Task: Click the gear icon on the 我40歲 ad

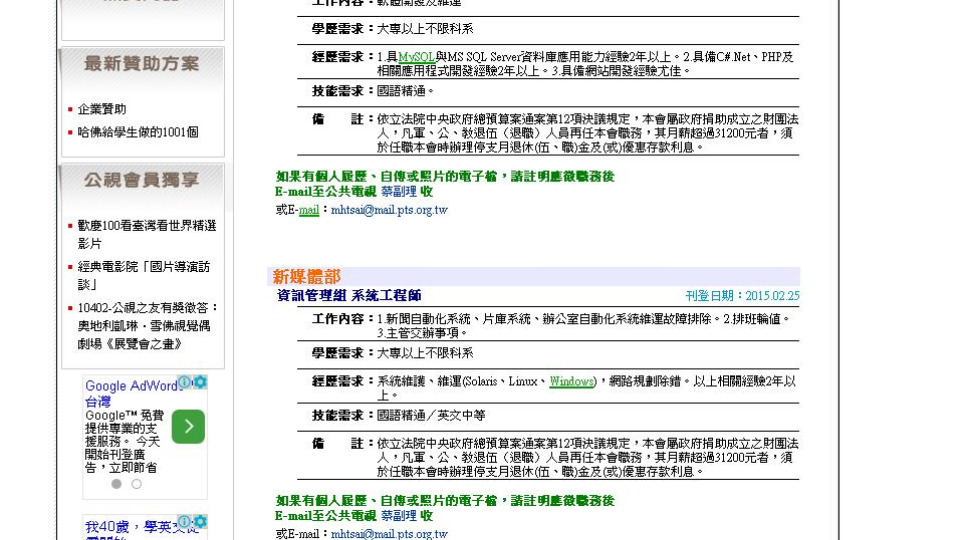Action: [x=200, y=521]
